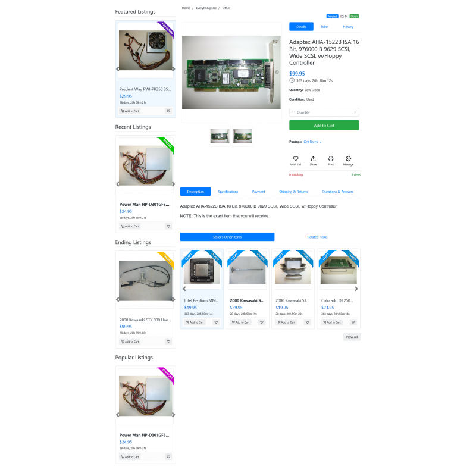This screenshot has height=476, width=476.
Task: Decrease quantity with minus button
Action: (293, 112)
